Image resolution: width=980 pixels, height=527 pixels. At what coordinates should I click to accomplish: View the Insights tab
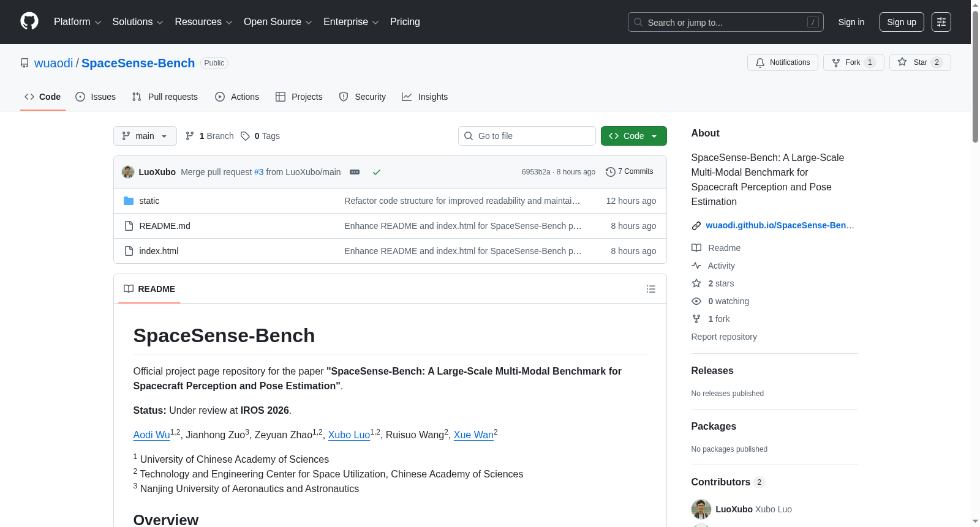tap(425, 97)
